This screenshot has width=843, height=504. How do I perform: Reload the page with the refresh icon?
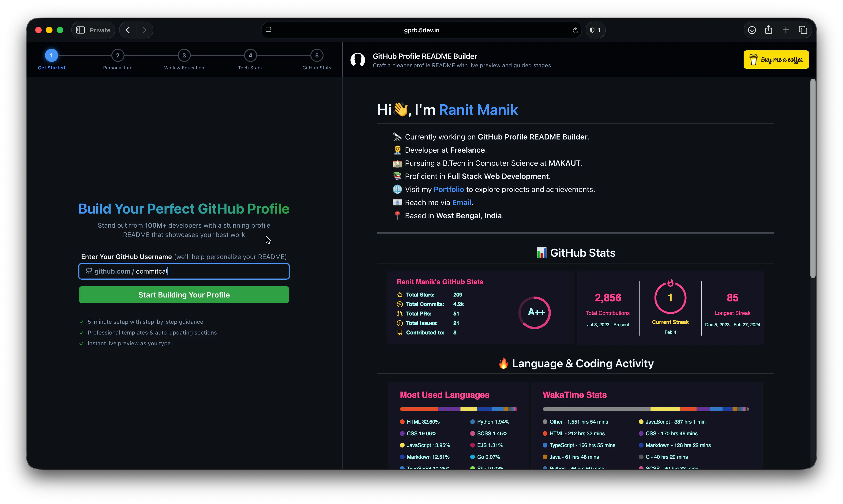pyautogui.click(x=575, y=30)
